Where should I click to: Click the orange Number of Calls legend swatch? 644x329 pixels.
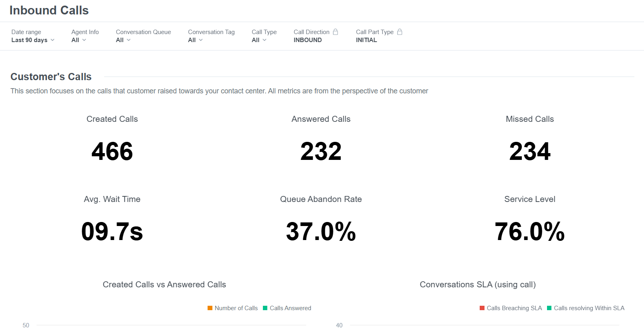pyautogui.click(x=210, y=308)
